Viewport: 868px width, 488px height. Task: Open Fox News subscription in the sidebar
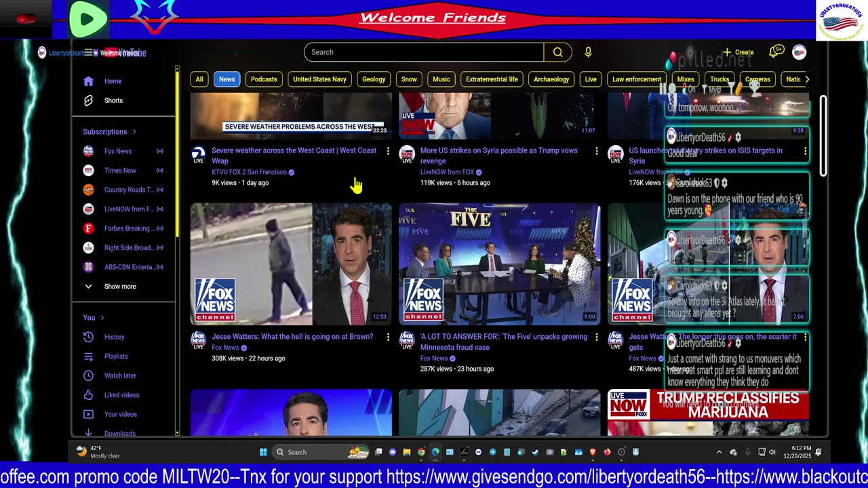coord(122,151)
